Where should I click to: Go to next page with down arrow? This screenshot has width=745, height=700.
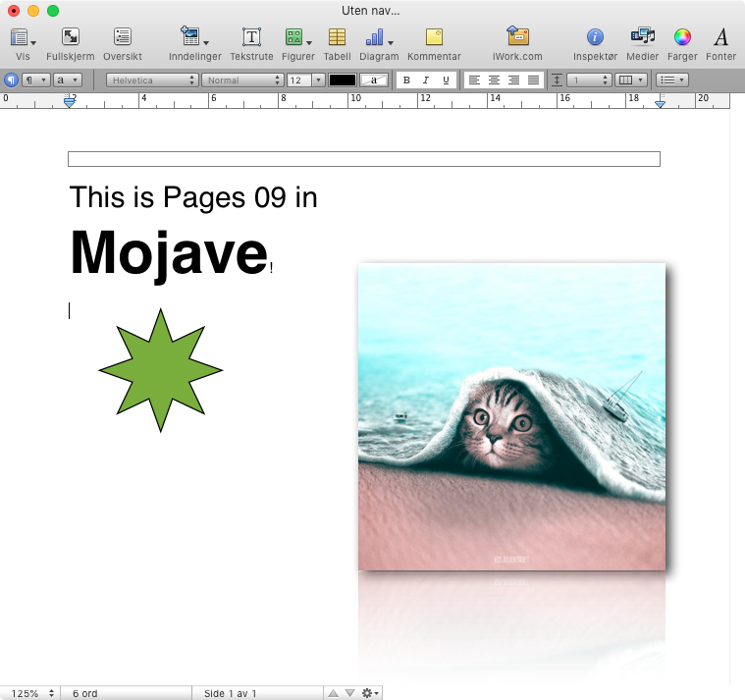click(x=349, y=693)
